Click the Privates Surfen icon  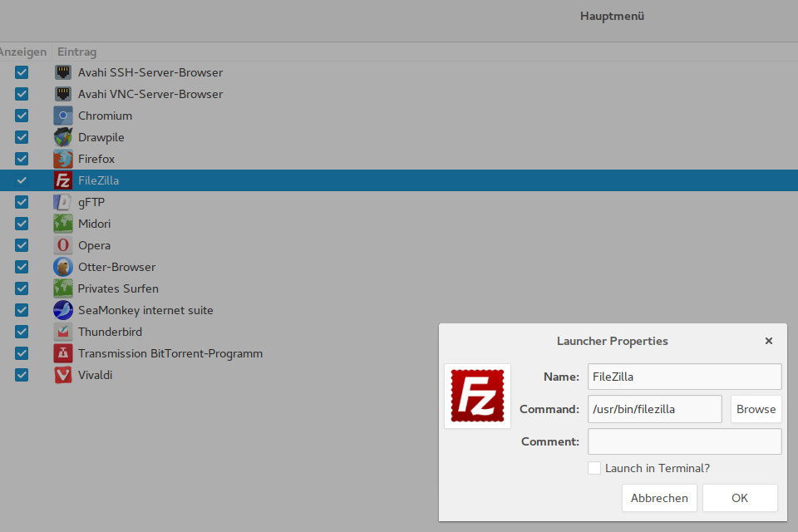tap(63, 288)
